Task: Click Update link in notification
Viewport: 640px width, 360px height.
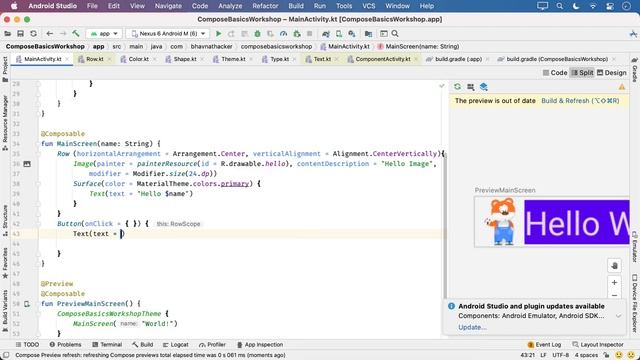Action: pos(472,327)
